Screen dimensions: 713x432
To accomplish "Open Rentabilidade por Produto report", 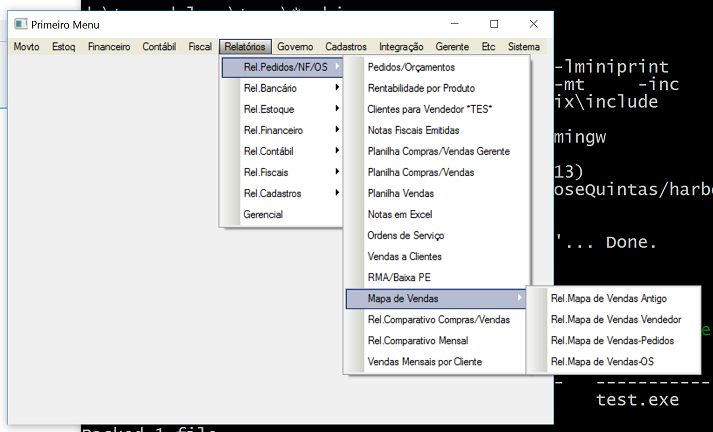I will coord(421,88).
